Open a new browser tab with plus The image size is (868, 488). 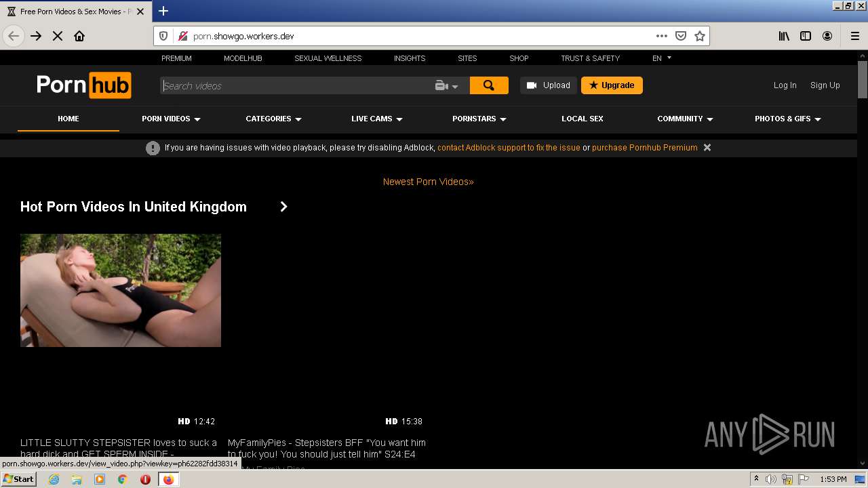pyautogui.click(x=163, y=11)
